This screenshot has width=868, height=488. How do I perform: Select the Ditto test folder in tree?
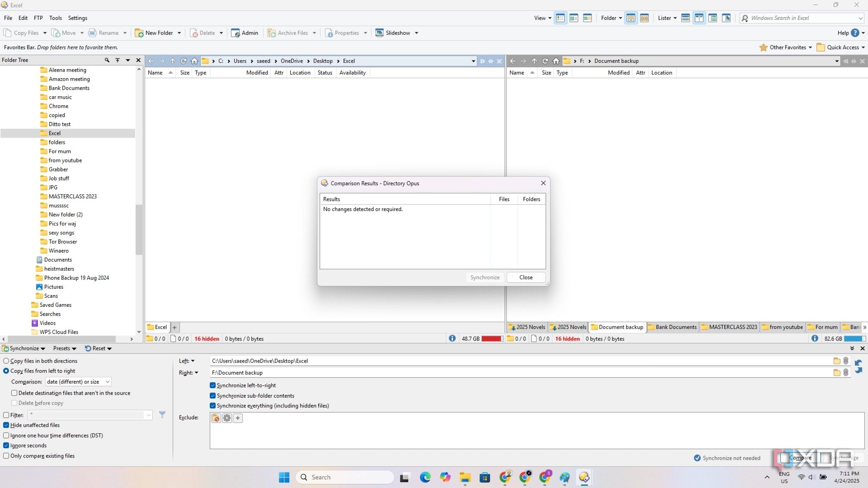(60, 124)
